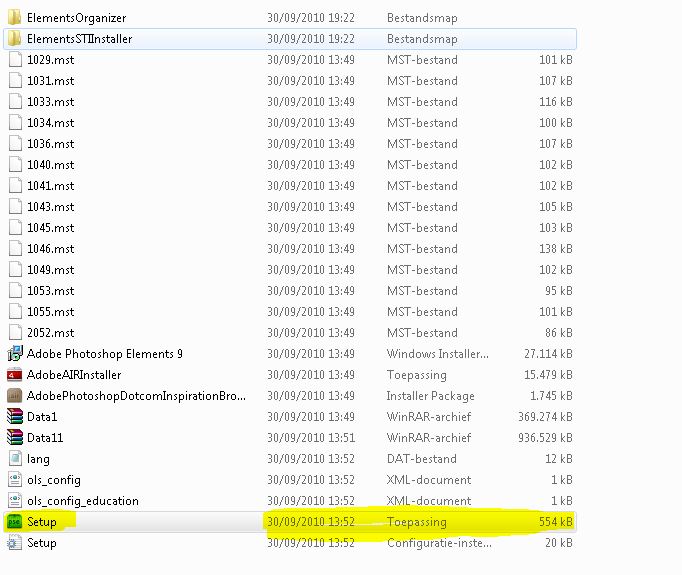
Task: Click the Data1 WinRAR archive icon
Action: [15, 417]
